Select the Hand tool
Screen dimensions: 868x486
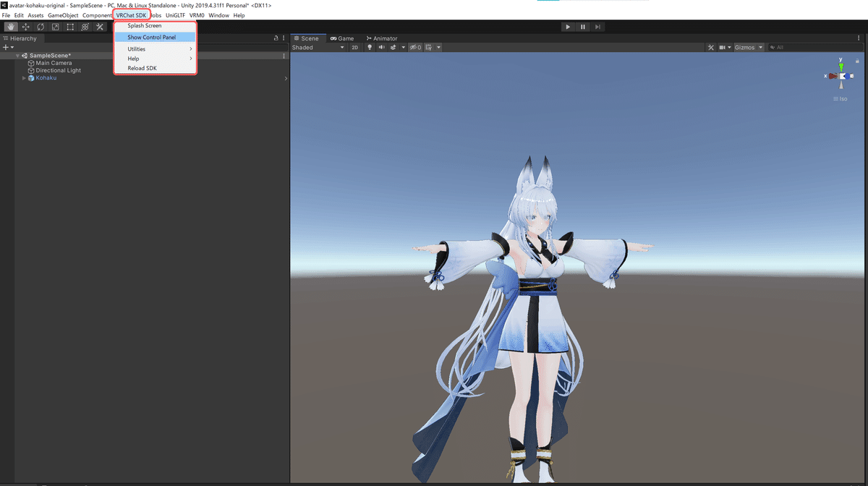pyautogui.click(x=12, y=27)
